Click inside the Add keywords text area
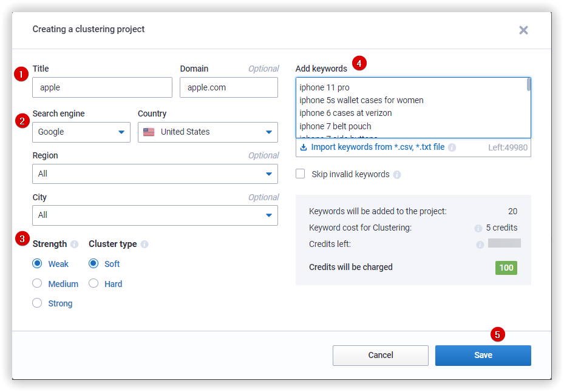 (413, 108)
